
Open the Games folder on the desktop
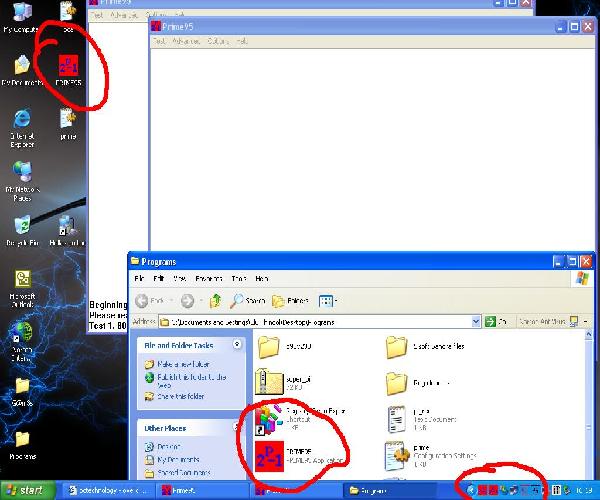click(22, 391)
